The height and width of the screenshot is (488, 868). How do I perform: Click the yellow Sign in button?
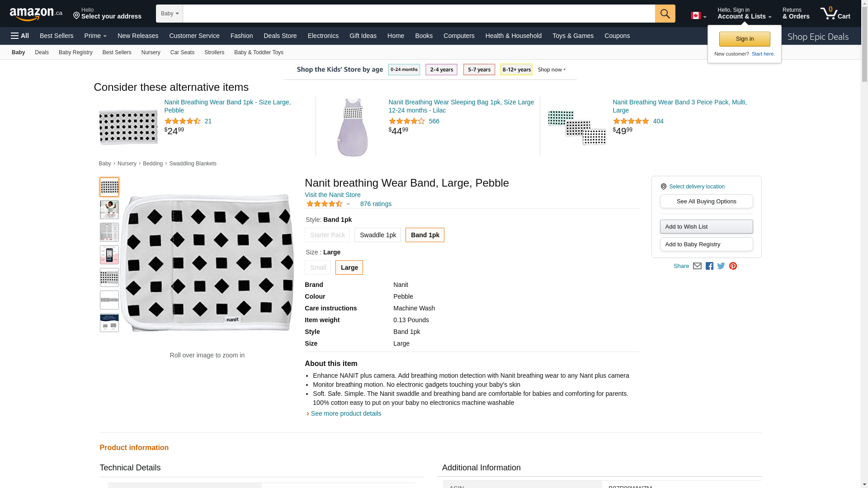coord(745,39)
